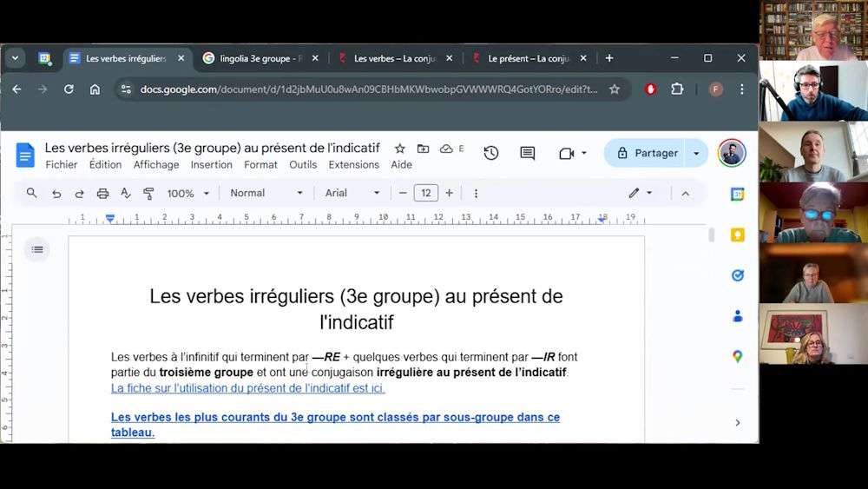868x489 pixels.
Task: Click the document vertical scrollbar
Action: tap(712, 235)
